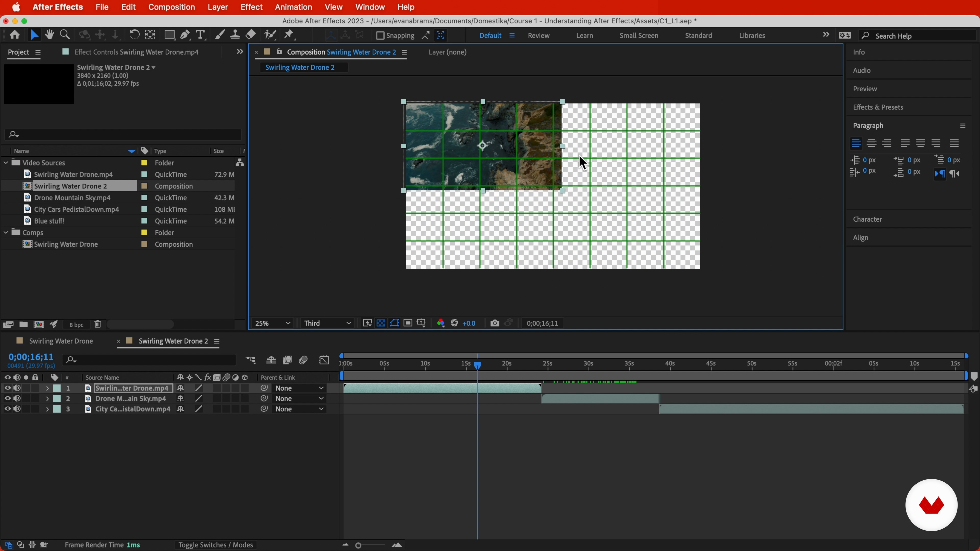Click the channel and color management icon
The width and height of the screenshot is (980, 551).
(x=440, y=323)
